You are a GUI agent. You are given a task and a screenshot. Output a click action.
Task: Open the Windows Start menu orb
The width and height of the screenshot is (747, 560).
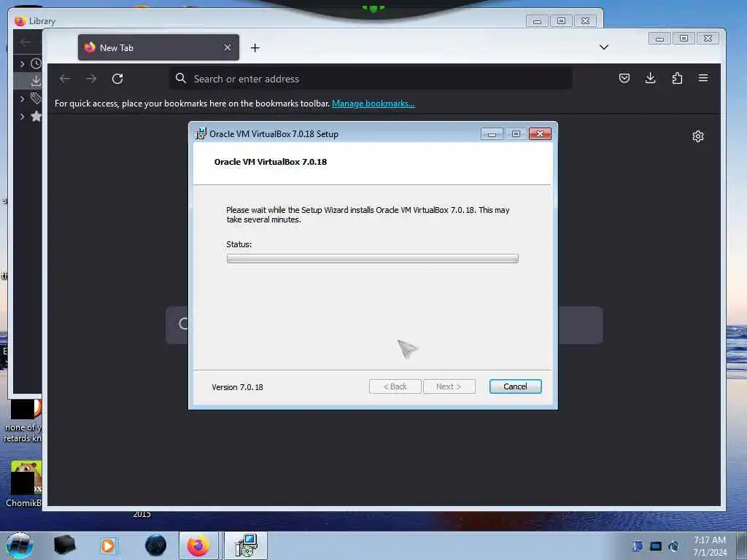[20, 545]
